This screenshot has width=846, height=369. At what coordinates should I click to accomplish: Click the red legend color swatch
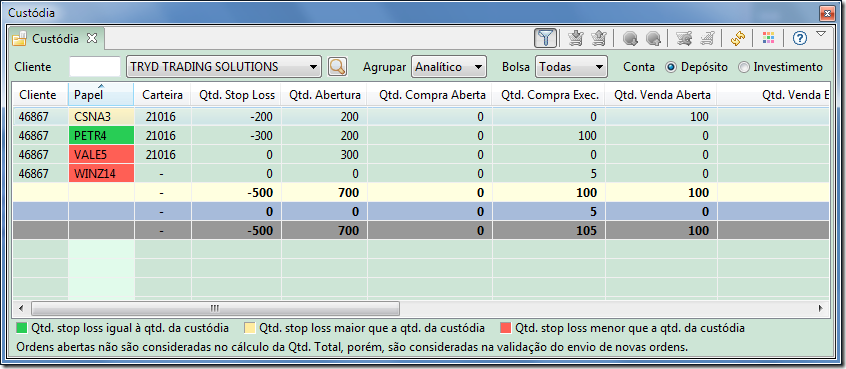505,327
